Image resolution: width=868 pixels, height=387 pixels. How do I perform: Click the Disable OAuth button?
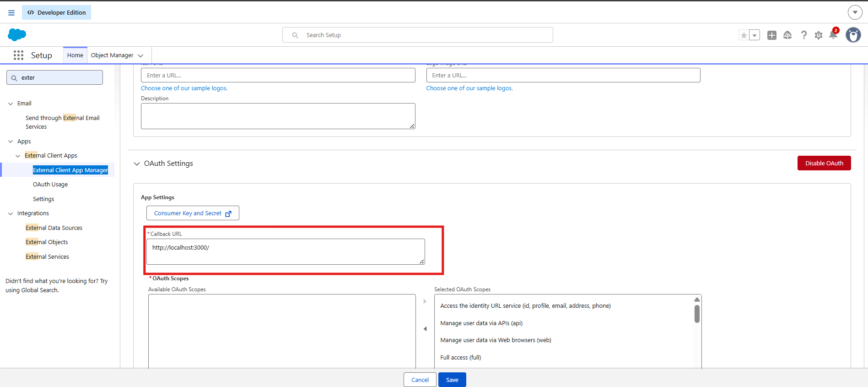(824, 163)
